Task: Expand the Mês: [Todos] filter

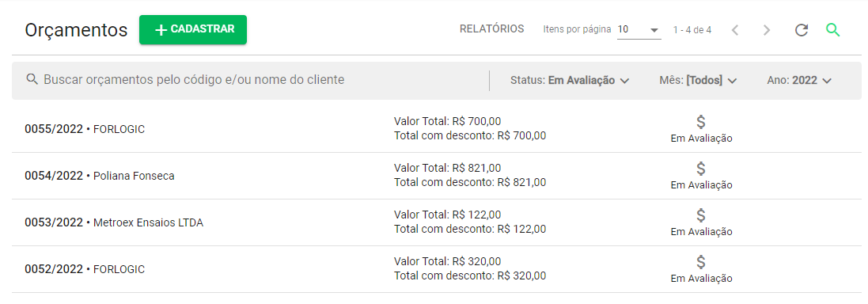Action: (x=698, y=80)
